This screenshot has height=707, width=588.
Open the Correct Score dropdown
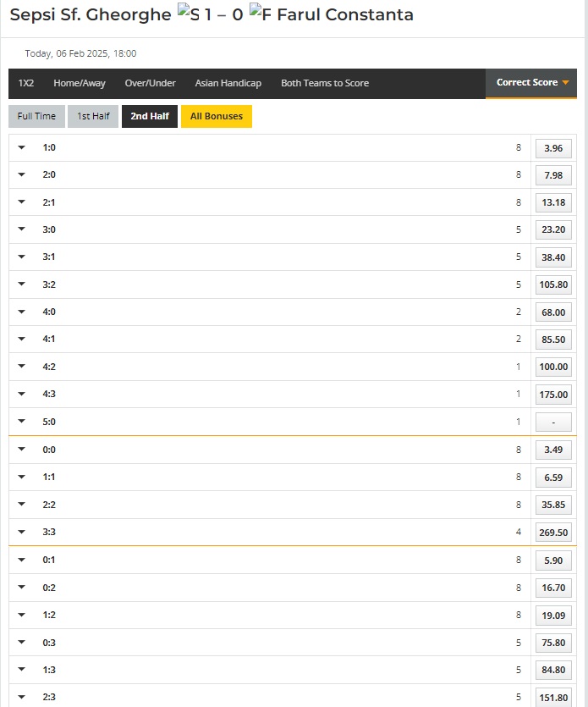click(531, 83)
